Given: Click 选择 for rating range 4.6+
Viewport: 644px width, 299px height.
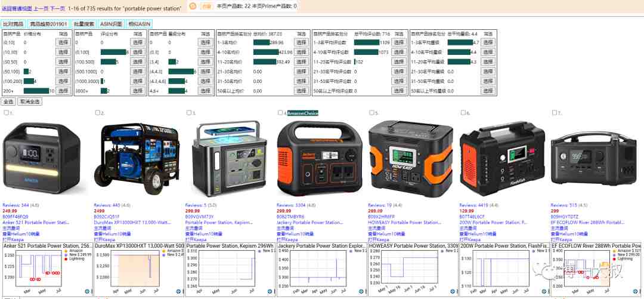Looking at the screenshot, I should [x=205, y=91].
